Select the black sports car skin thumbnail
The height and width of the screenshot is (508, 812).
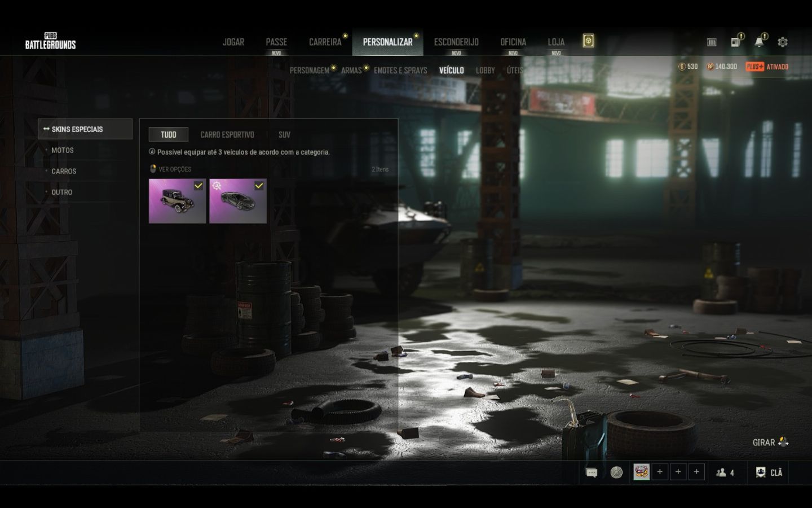point(238,201)
